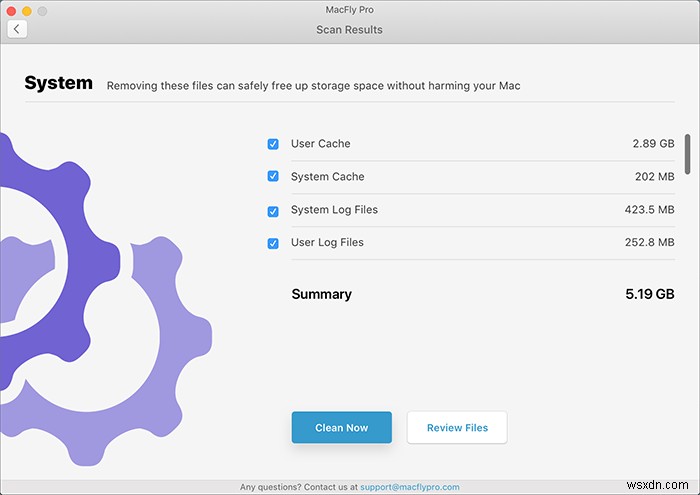700x495 pixels.
Task: Untick the User Log Files checkbox
Action: pos(273,243)
